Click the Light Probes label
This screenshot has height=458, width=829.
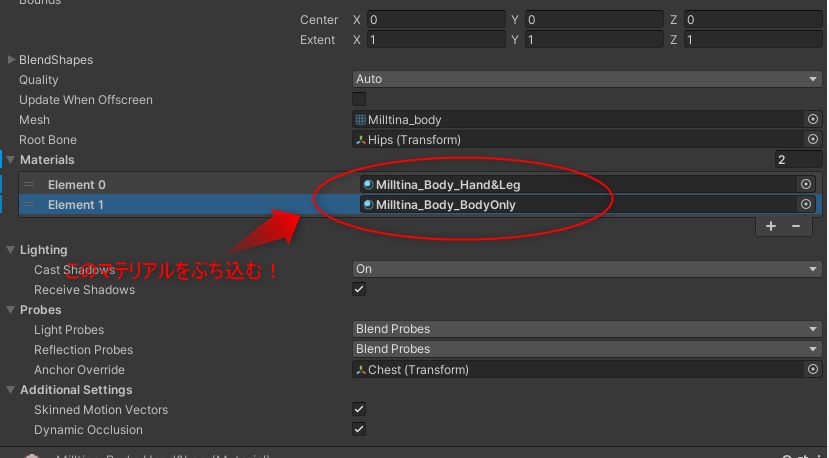tap(69, 330)
